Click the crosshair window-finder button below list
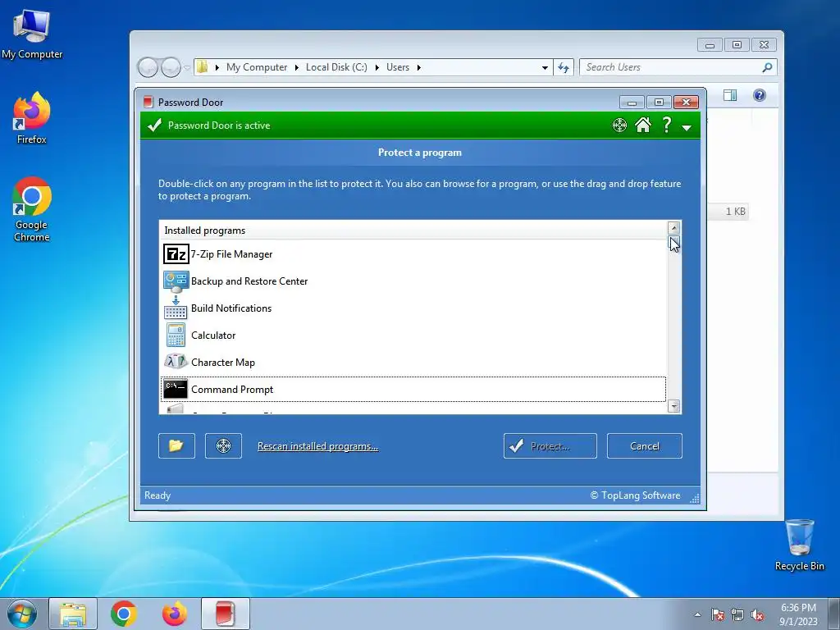This screenshot has height=630, width=840. [x=223, y=445]
